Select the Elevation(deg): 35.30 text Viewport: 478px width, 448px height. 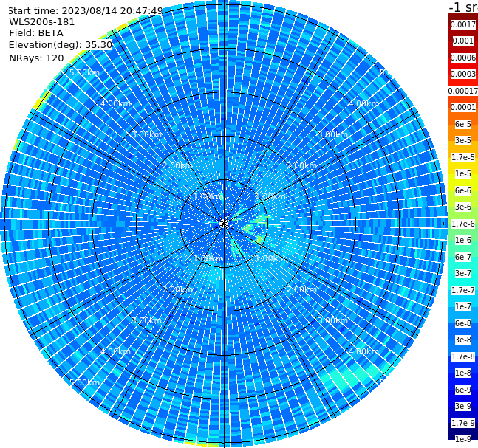61,45
